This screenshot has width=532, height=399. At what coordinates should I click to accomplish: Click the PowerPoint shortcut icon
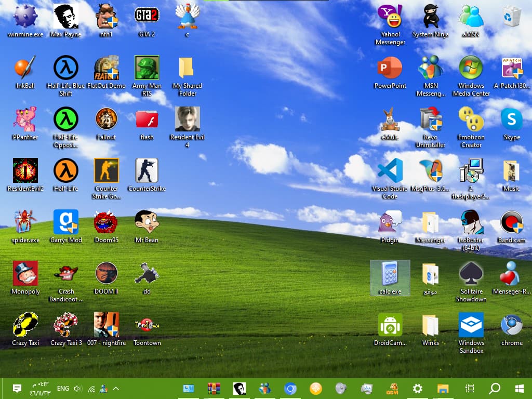[390, 68]
